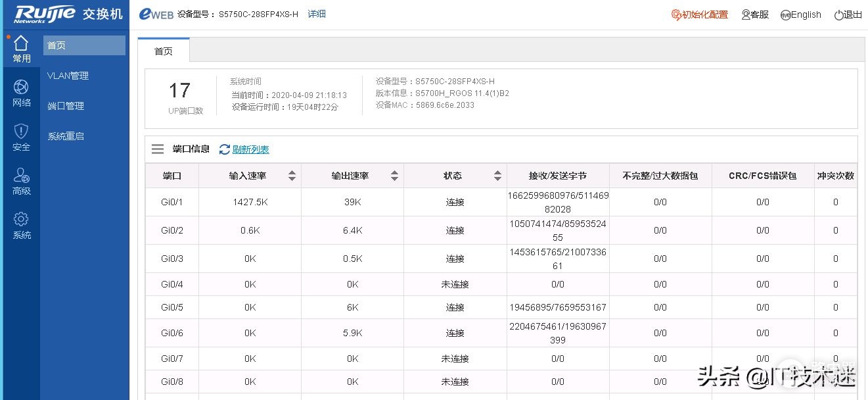Click the 端口 column header
868x400 pixels.
click(x=172, y=176)
